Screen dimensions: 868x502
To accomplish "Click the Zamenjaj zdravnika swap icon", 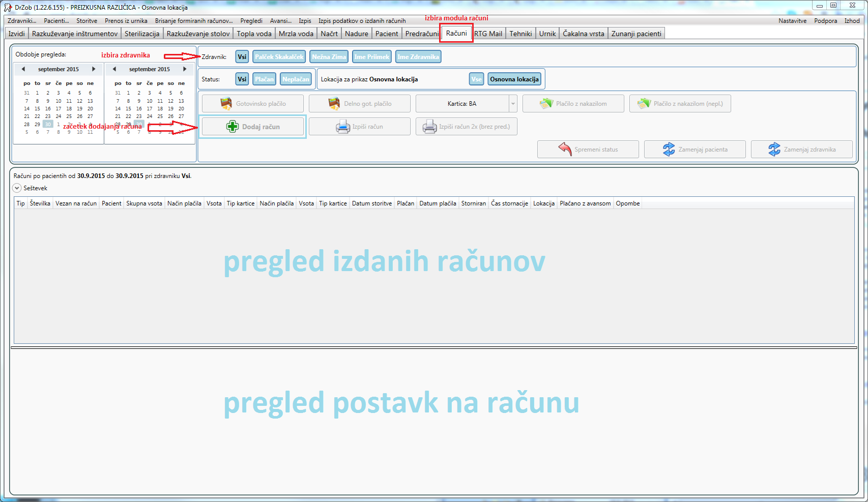I will [774, 150].
